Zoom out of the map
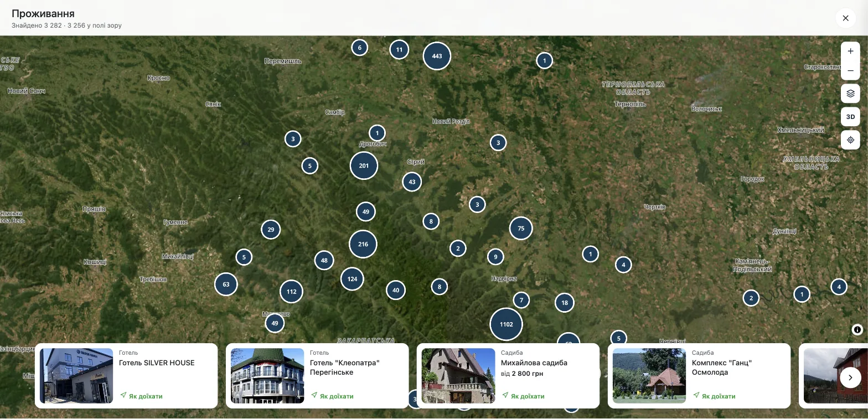Screen dimensions: 868x419 850,70
